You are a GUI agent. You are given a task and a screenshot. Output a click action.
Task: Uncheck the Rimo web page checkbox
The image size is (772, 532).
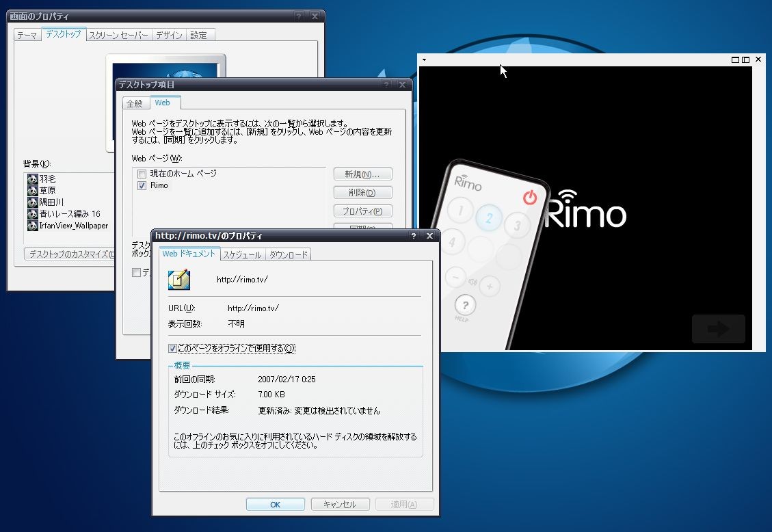pyautogui.click(x=142, y=185)
